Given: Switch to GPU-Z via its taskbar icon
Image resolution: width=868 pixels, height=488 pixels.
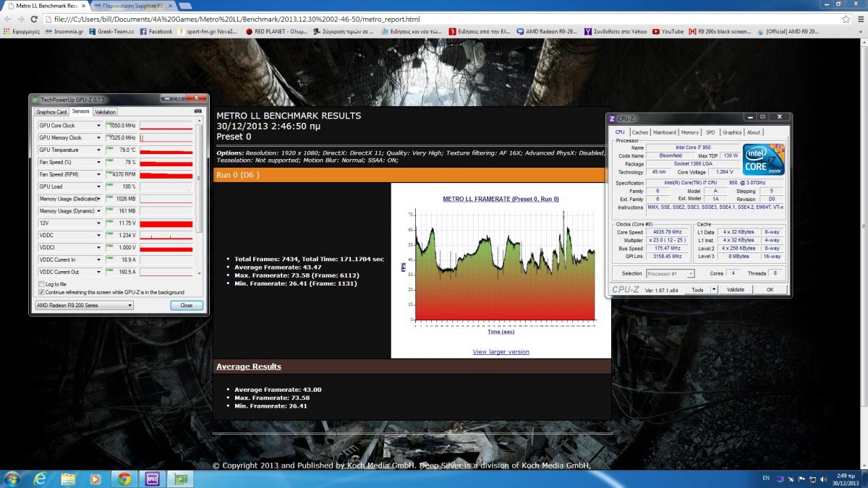Looking at the screenshot, I should pyautogui.click(x=181, y=479).
